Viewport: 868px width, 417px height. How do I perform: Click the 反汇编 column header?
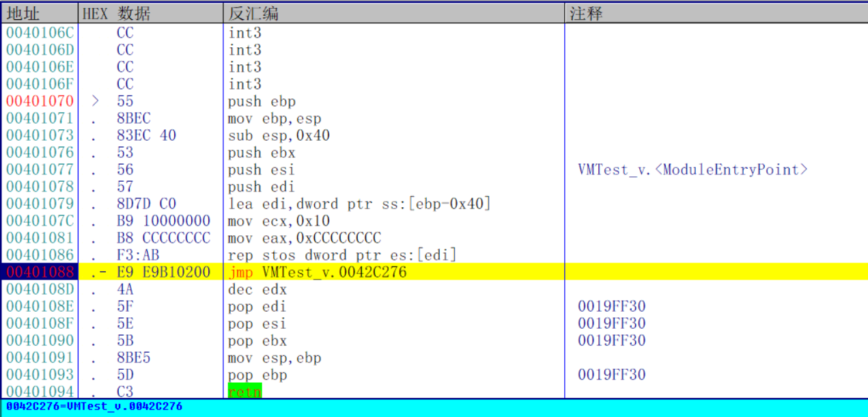point(394,13)
